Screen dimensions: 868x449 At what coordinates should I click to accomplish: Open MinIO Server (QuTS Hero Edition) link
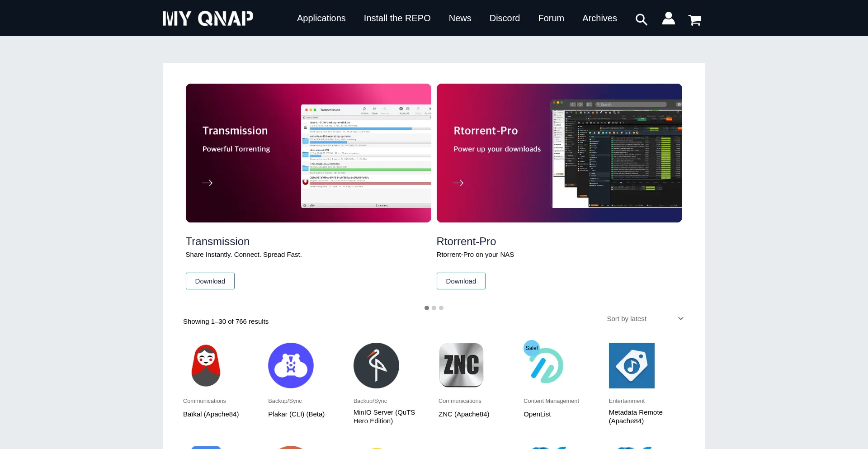pyautogui.click(x=384, y=416)
